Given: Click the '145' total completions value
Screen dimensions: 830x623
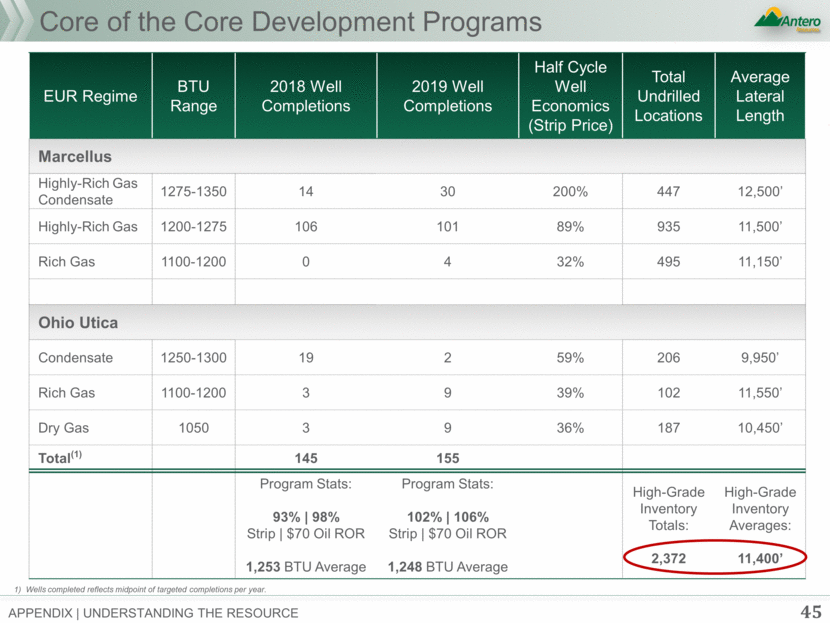Looking at the screenshot, I should click(306, 458).
